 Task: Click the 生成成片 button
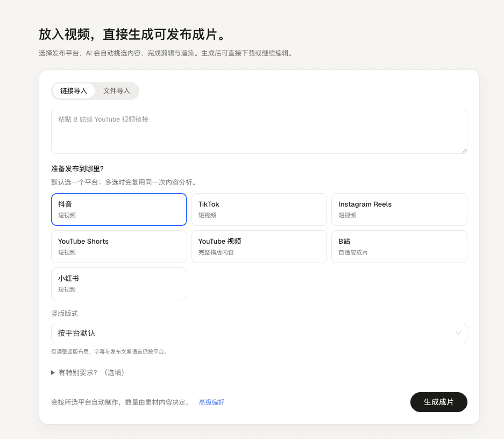tap(439, 402)
